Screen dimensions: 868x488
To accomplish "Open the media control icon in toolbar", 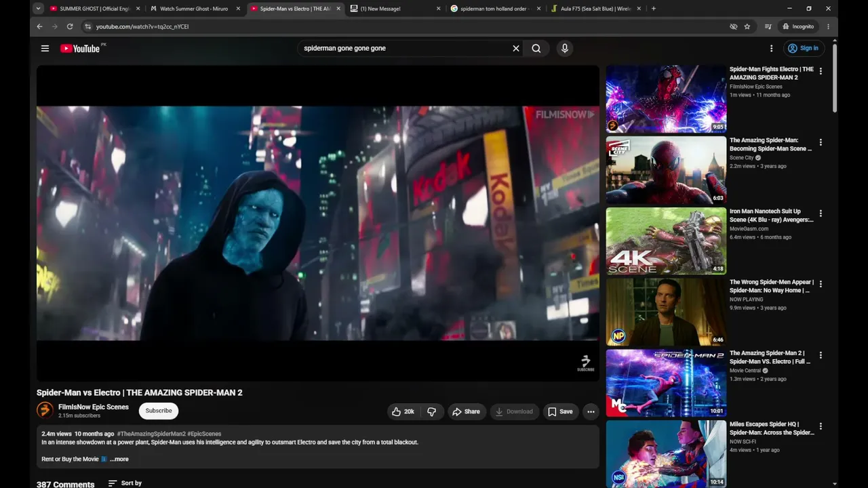I will click(x=768, y=26).
